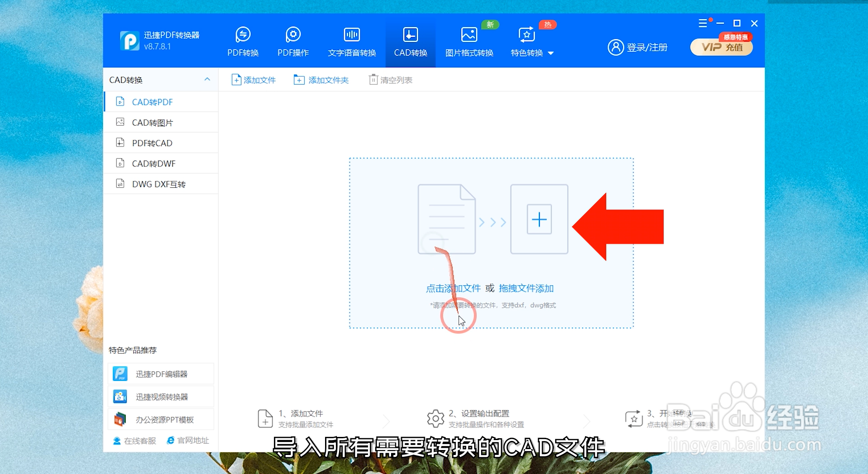
Task: Click '1、添加文件' step text
Action: [301, 413]
